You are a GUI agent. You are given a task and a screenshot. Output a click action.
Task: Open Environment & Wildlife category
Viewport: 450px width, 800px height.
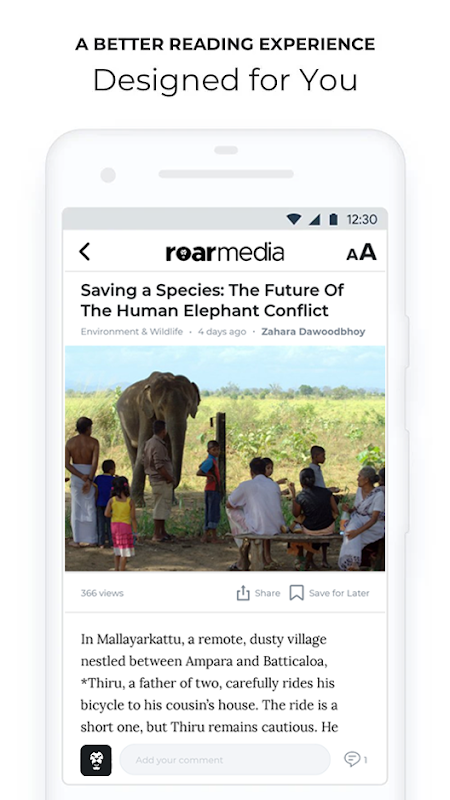[132, 332]
